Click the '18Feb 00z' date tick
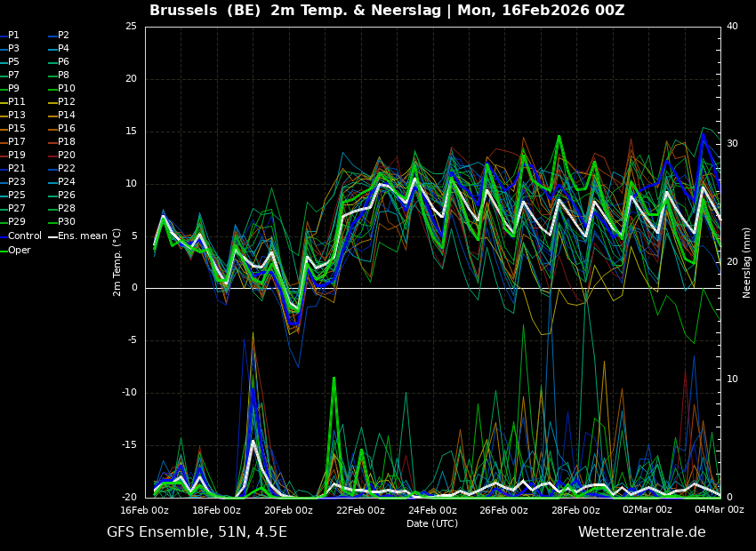 (x=216, y=509)
